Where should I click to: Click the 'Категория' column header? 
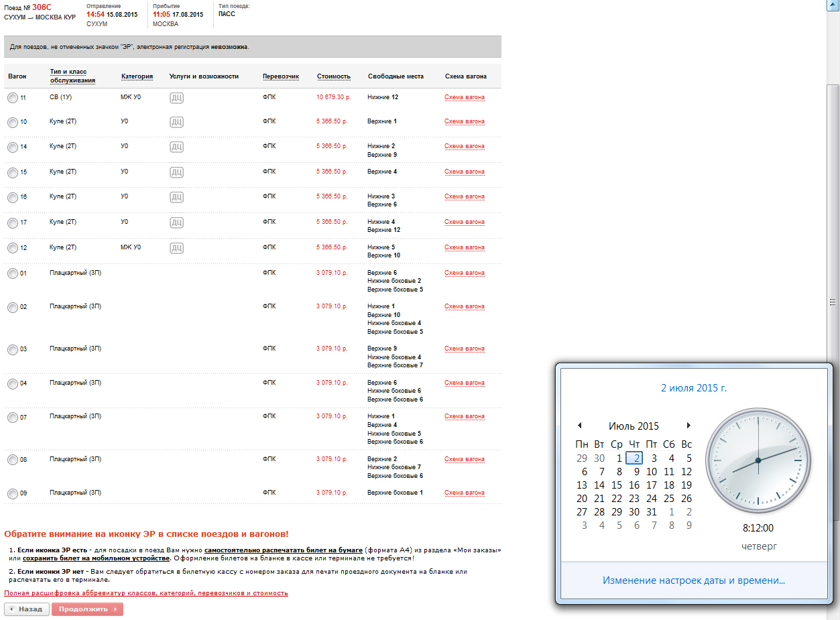point(137,76)
